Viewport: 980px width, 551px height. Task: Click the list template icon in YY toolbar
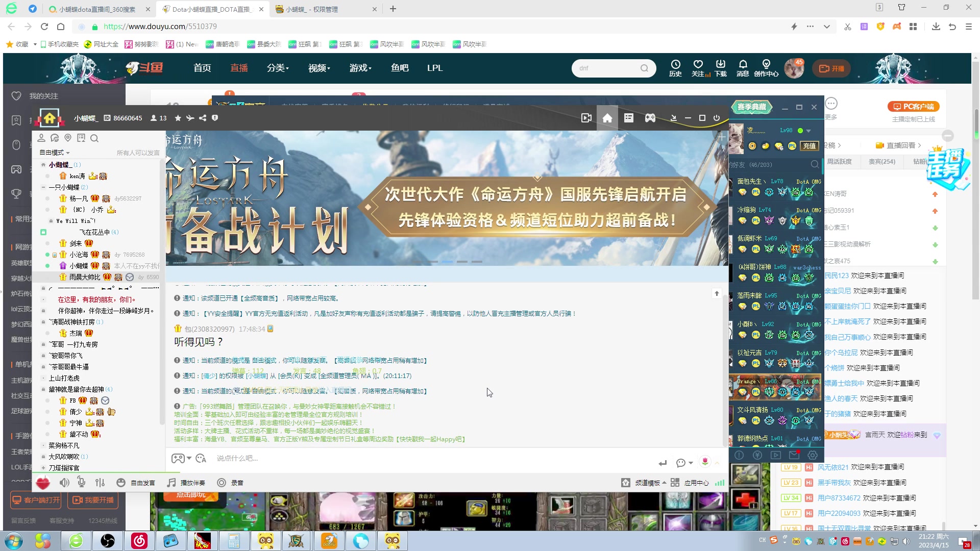[628, 118]
